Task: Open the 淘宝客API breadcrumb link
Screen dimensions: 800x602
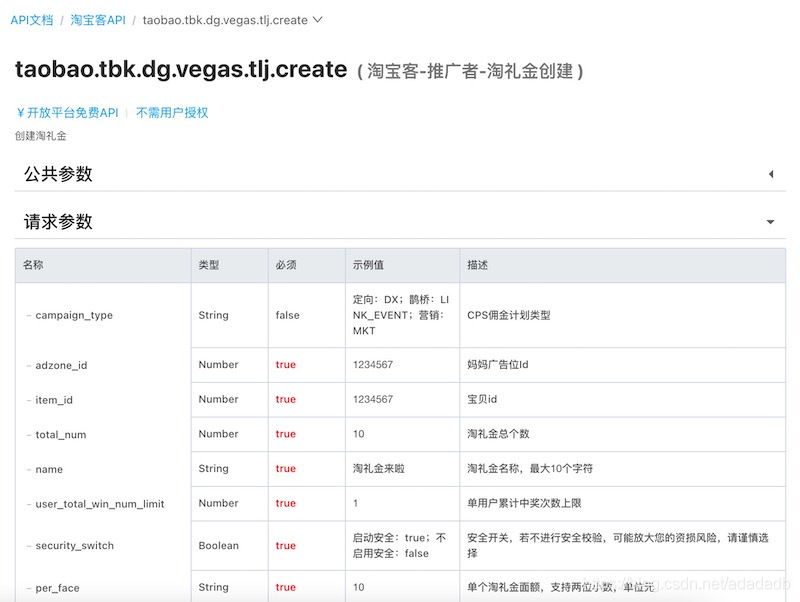Action: [x=98, y=20]
